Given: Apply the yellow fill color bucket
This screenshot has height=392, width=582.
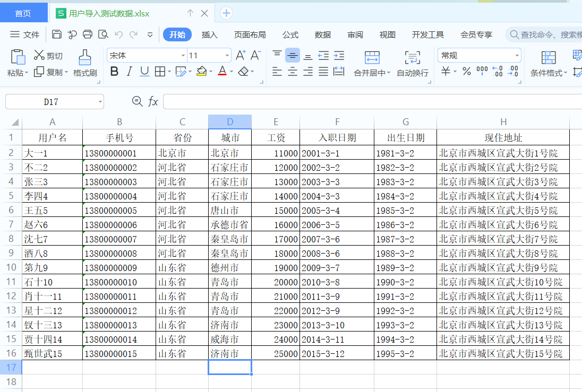Looking at the screenshot, I should pyautogui.click(x=202, y=71).
